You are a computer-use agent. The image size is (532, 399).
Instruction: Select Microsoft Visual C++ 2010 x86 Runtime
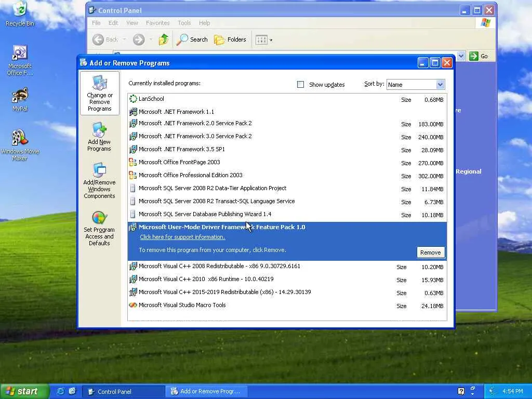tap(287, 279)
